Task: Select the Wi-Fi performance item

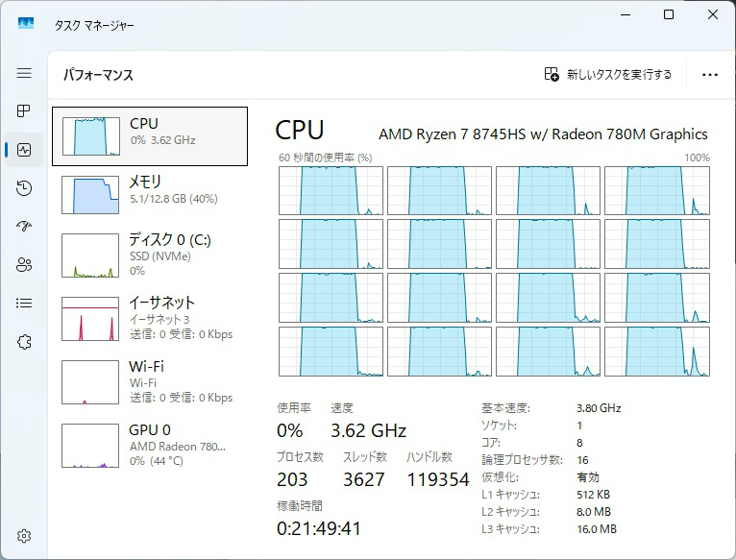Action: (x=150, y=381)
